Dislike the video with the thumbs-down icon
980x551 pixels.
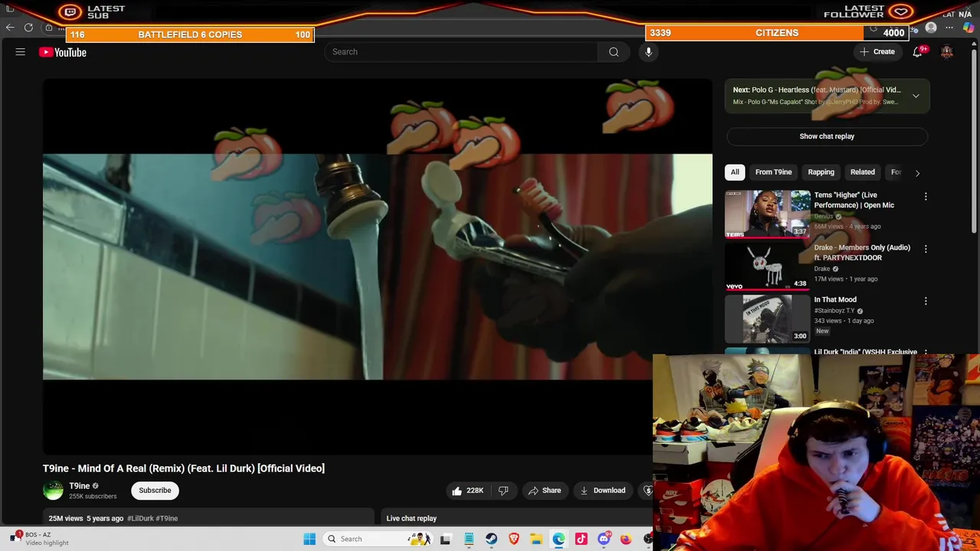click(x=503, y=491)
